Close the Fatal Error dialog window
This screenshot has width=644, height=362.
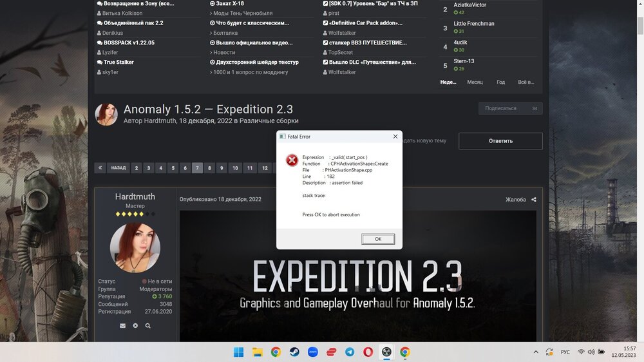[x=395, y=137]
